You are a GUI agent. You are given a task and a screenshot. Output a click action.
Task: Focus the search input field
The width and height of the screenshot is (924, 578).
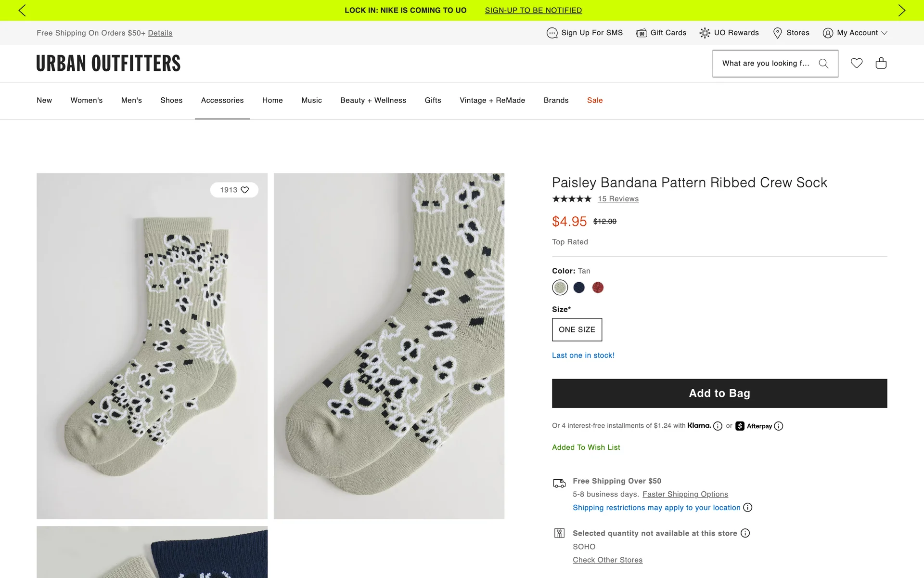pos(765,64)
